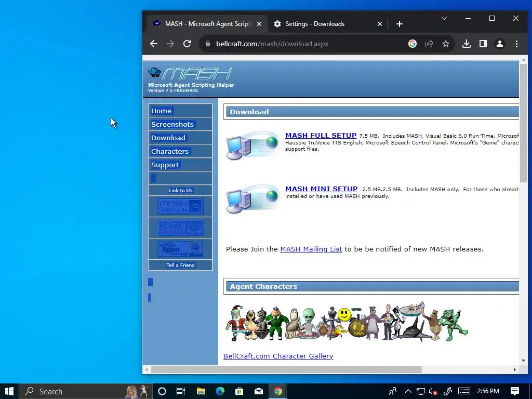Open the Windows Start menu
532x399 pixels.
(x=9, y=391)
